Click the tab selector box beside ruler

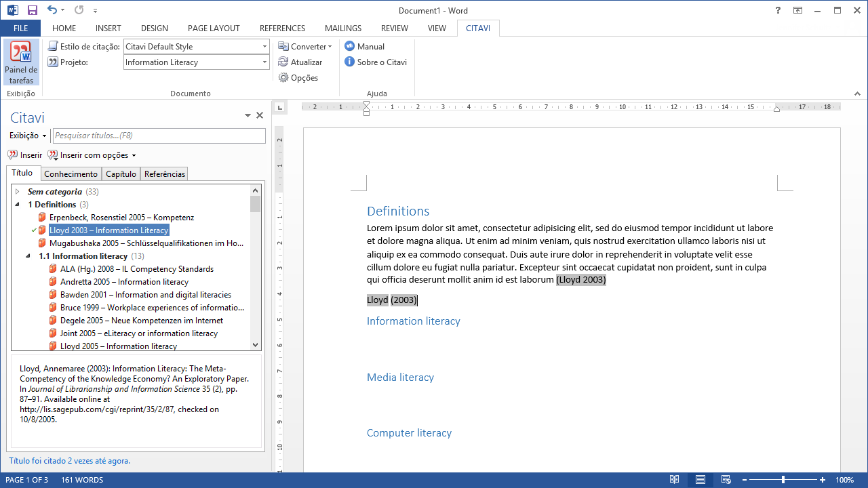click(279, 106)
